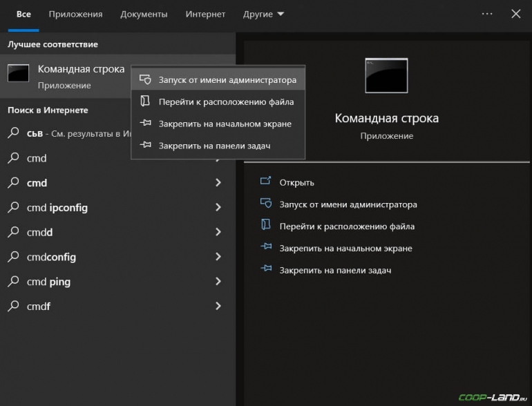Screen dimensions: 532x406
Task: Click the file location icon in the context menu
Action: pyautogui.click(x=145, y=101)
